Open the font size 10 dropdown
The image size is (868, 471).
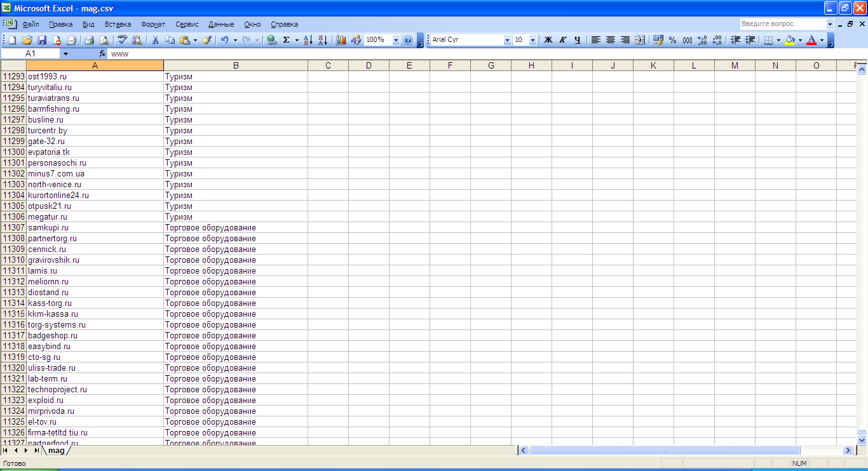(x=534, y=40)
